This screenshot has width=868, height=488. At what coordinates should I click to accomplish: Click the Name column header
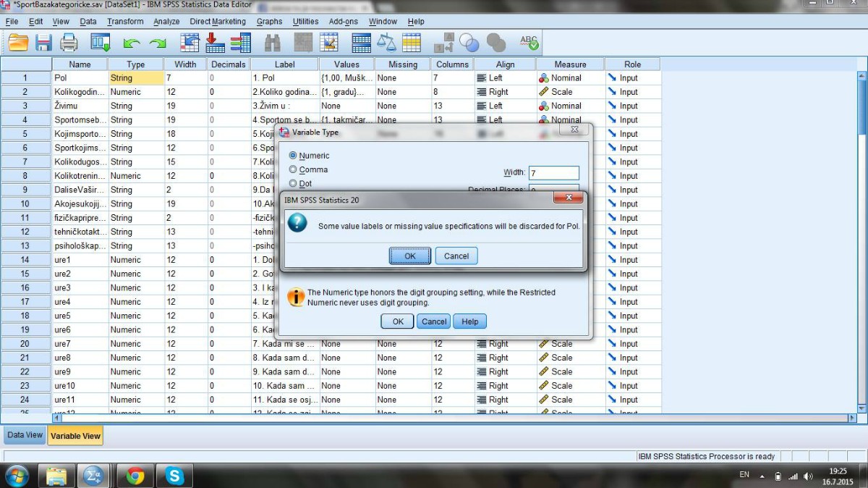[x=80, y=64]
